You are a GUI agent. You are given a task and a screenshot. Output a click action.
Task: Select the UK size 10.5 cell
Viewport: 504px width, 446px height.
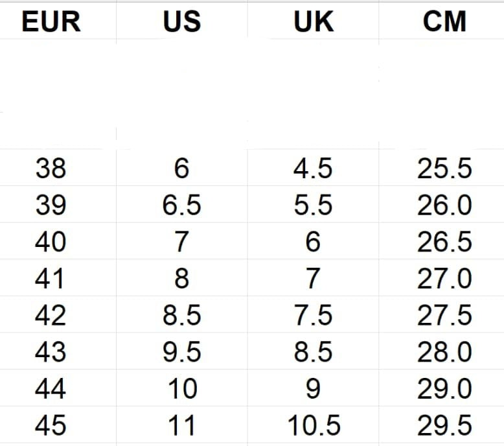point(313,425)
